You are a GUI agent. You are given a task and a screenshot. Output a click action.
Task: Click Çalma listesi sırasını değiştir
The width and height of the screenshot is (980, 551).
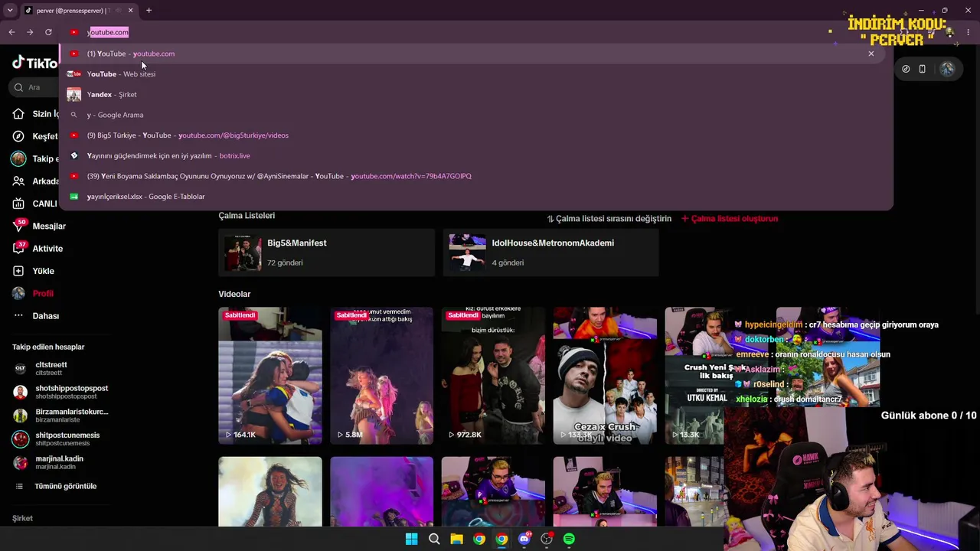pyautogui.click(x=609, y=219)
